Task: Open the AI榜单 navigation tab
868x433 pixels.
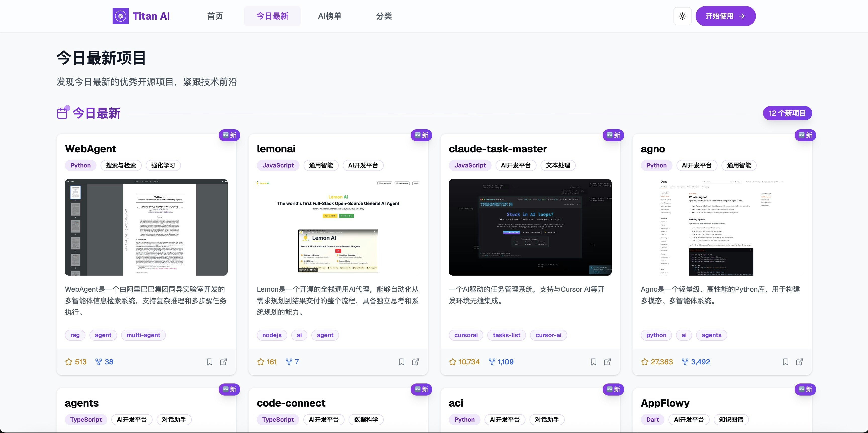Action: click(x=329, y=16)
